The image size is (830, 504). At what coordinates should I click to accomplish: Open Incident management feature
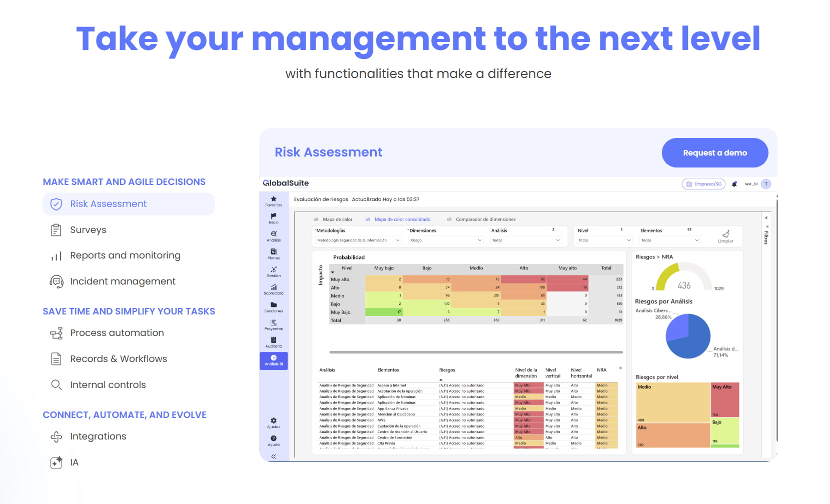click(123, 281)
